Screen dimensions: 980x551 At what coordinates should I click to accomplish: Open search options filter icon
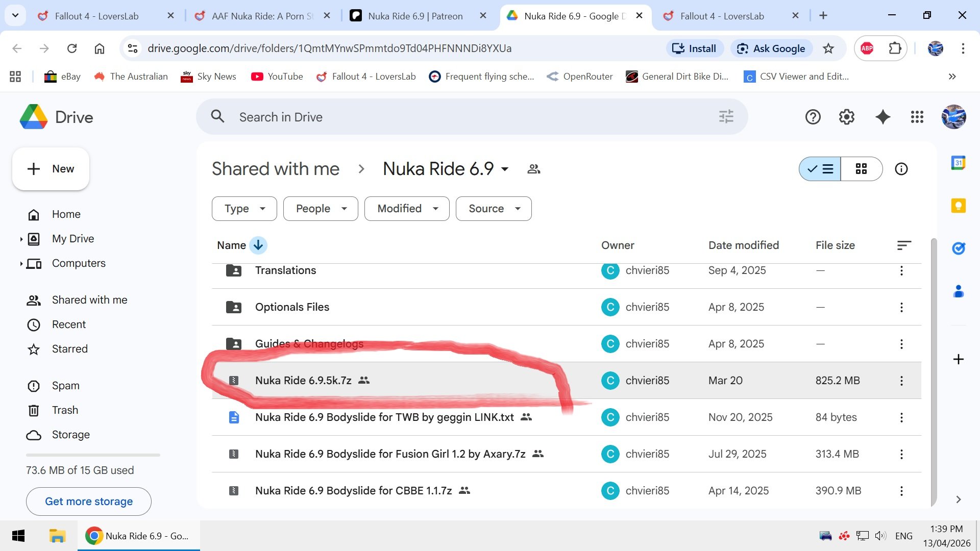[726, 117]
